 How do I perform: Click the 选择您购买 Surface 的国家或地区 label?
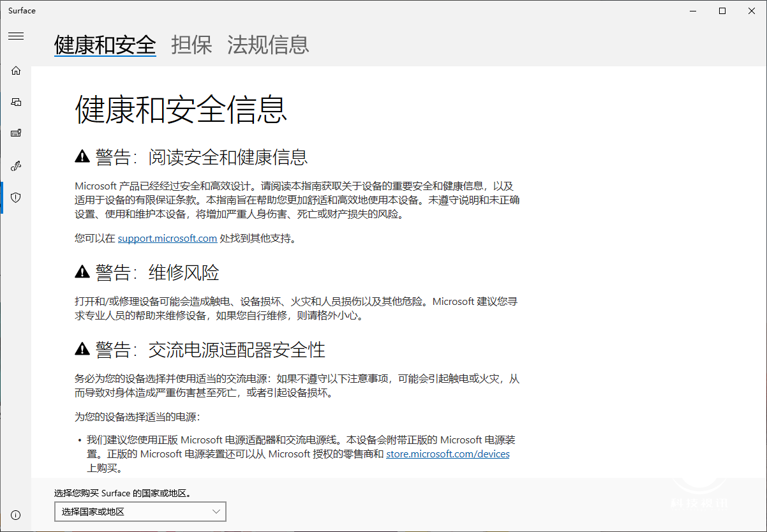click(123, 493)
